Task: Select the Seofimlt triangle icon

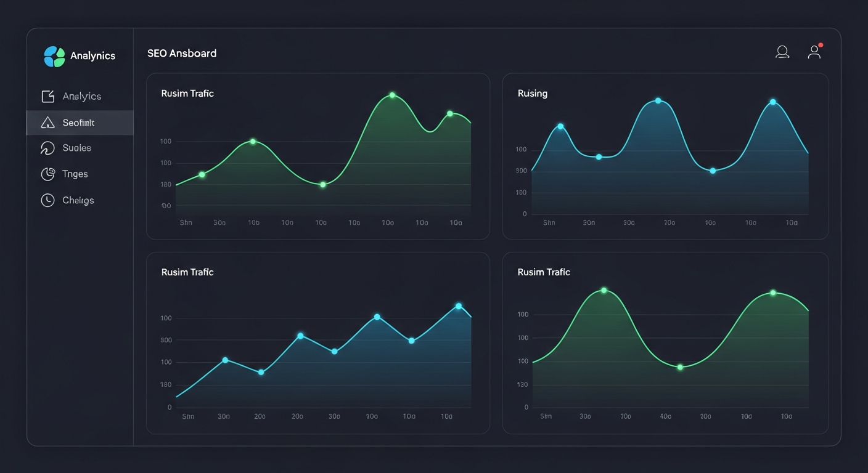Action: tap(48, 123)
